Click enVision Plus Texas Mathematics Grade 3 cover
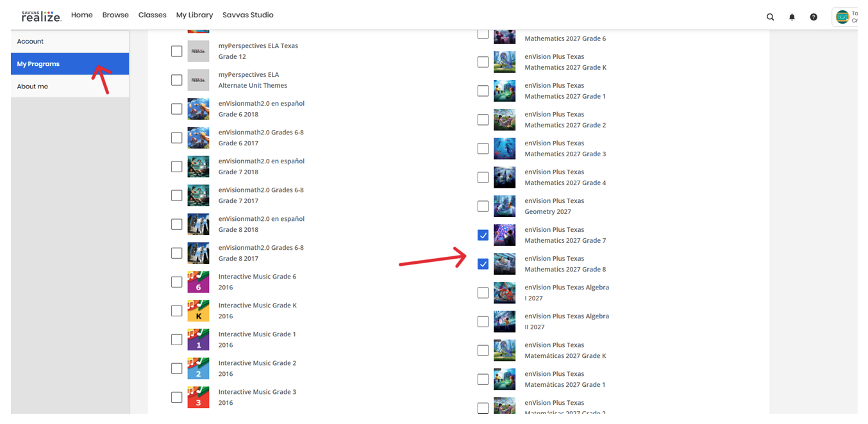 505,149
